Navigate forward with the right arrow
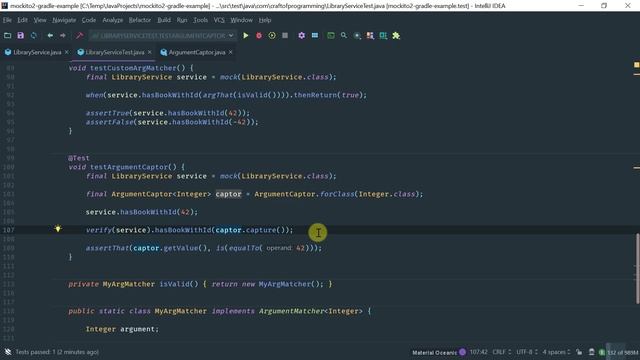The width and height of the screenshot is (640, 360). pos(62,36)
